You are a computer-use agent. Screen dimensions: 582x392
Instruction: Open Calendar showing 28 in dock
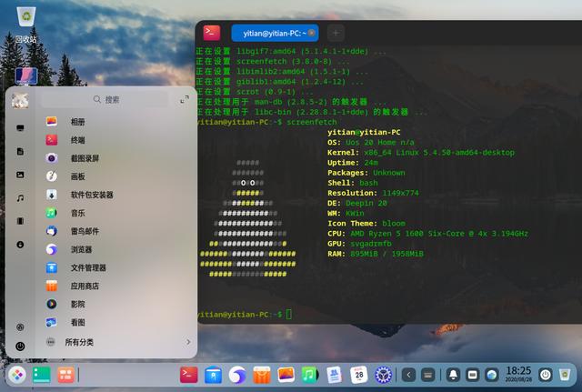(x=358, y=375)
